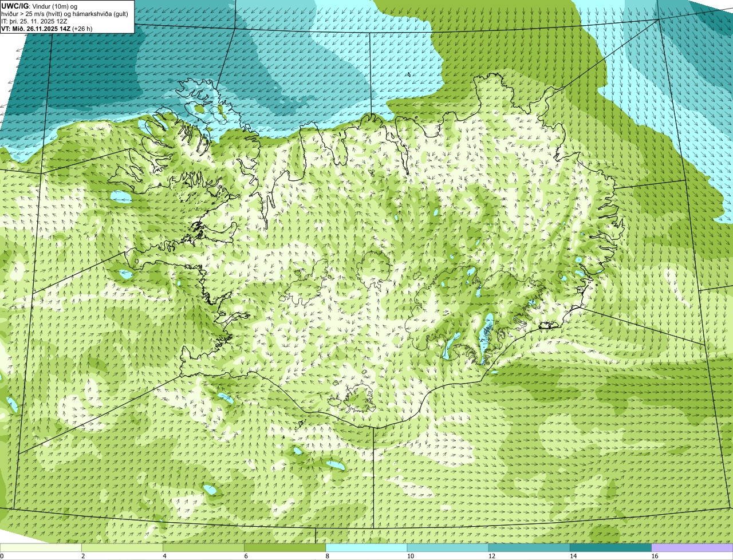
Task: Click the "0" label on the legend scale
Action: pos(2,556)
